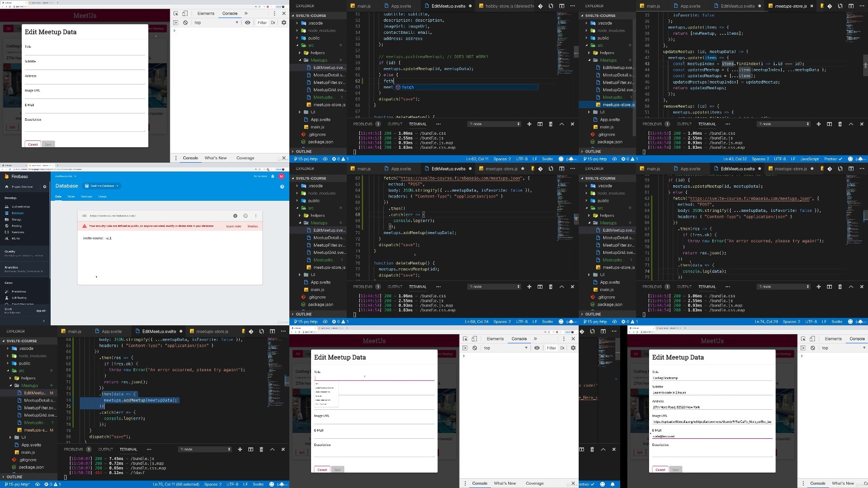Select the fetch autocomplete suggestion
Screen dimensions: 868x488
(x=467, y=87)
